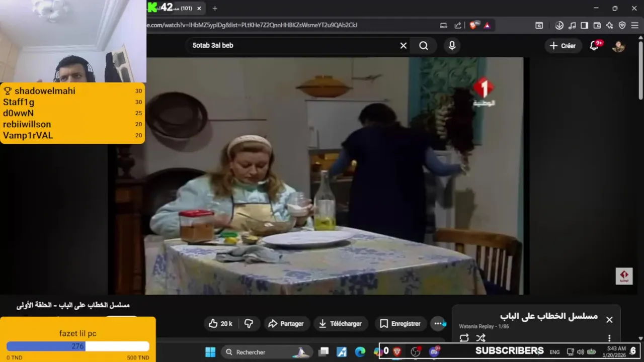Open browser main hamburger menu

634,25
